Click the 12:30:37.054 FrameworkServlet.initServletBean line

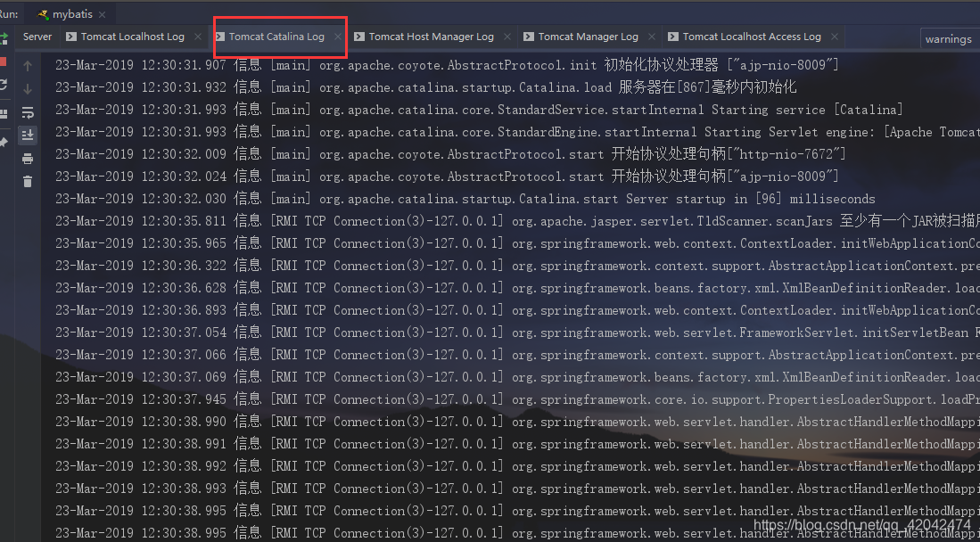(517, 333)
